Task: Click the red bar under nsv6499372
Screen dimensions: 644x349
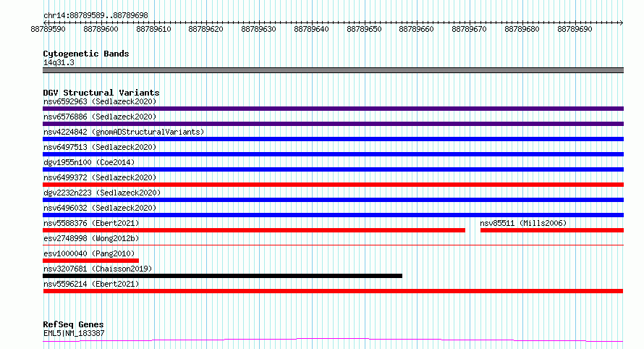Action: coord(333,185)
